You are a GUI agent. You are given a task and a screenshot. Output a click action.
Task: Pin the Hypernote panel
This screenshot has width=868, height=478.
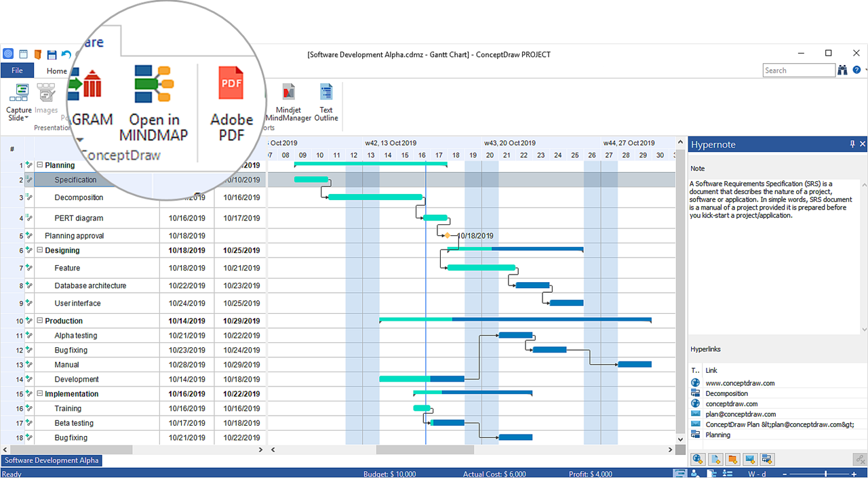[x=852, y=144]
